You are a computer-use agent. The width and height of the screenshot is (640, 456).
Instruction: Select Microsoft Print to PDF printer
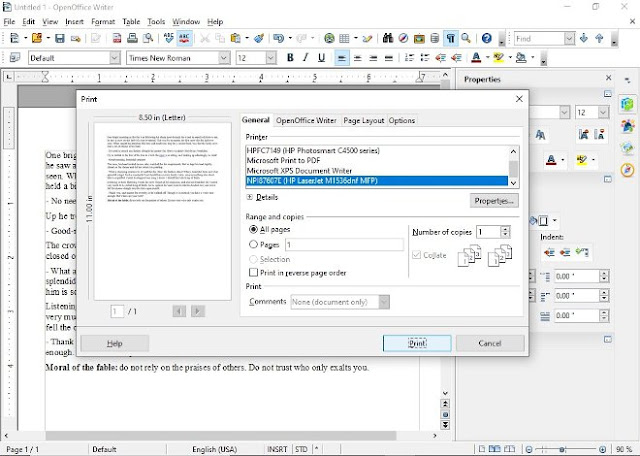[x=377, y=160]
